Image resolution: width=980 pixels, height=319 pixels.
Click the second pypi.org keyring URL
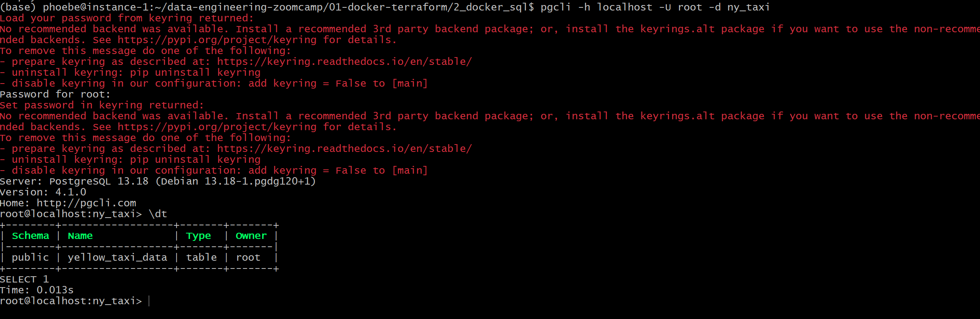(217, 127)
